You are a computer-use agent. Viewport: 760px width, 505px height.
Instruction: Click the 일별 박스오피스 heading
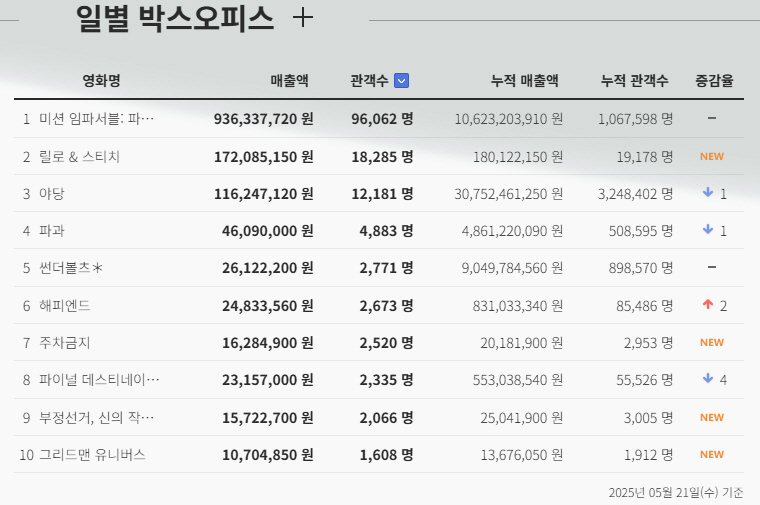(x=175, y=18)
